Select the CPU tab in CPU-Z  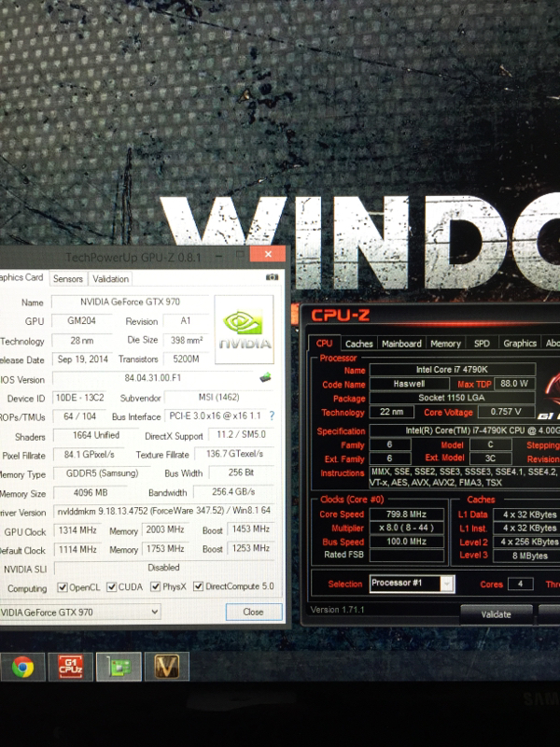click(x=324, y=343)
